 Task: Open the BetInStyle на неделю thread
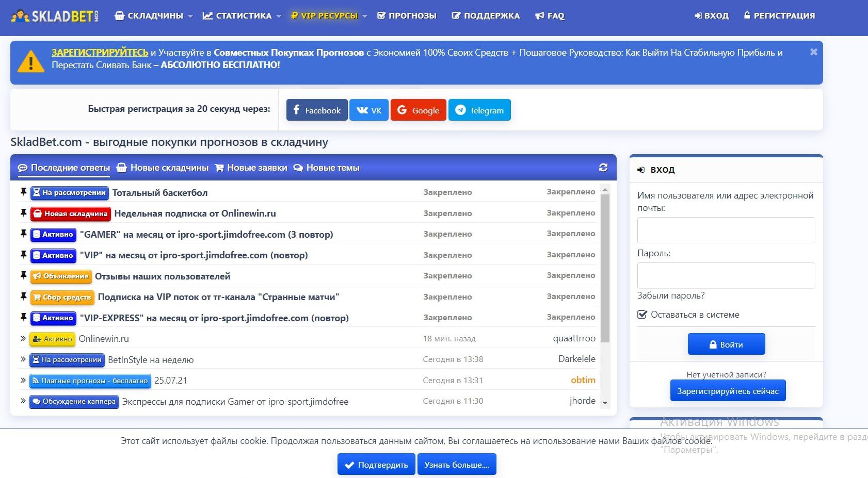coord(151,360)
